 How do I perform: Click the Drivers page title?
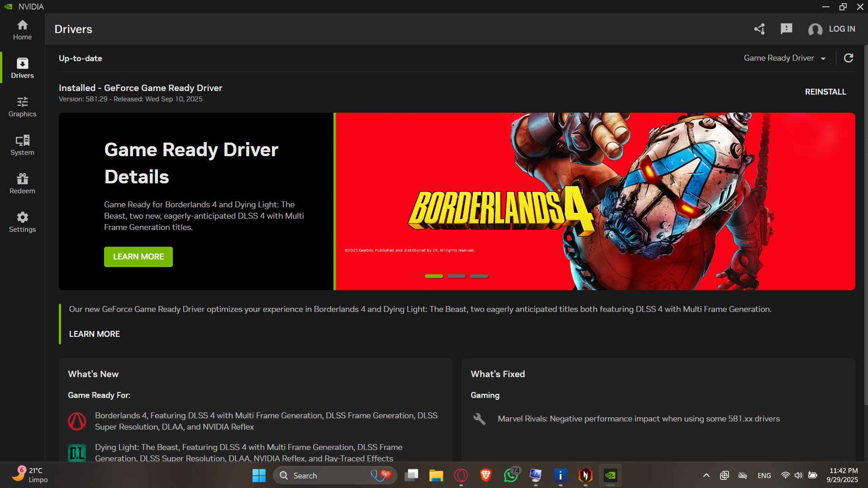coord(73,29)
